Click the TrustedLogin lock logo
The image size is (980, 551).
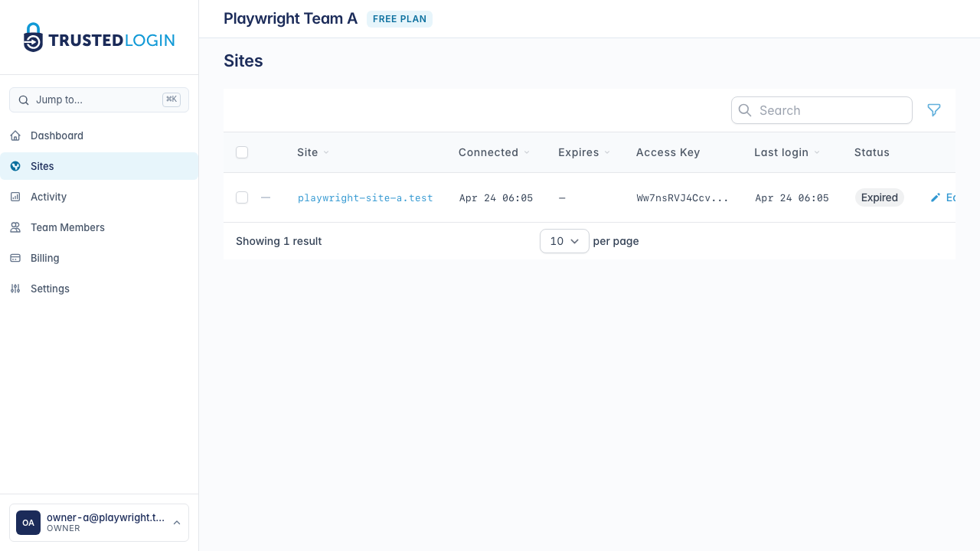[x=32, y=37]
